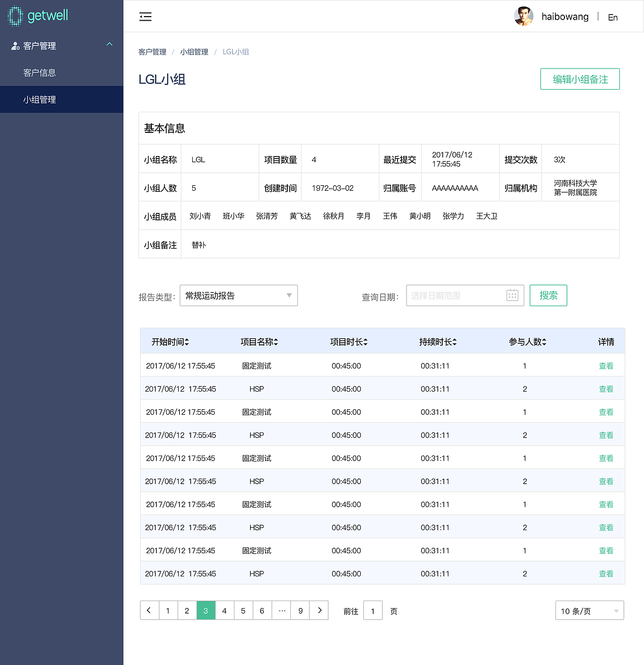
Task: Open the 常规运动报告 report type dropdown
Action: (238, 295)
